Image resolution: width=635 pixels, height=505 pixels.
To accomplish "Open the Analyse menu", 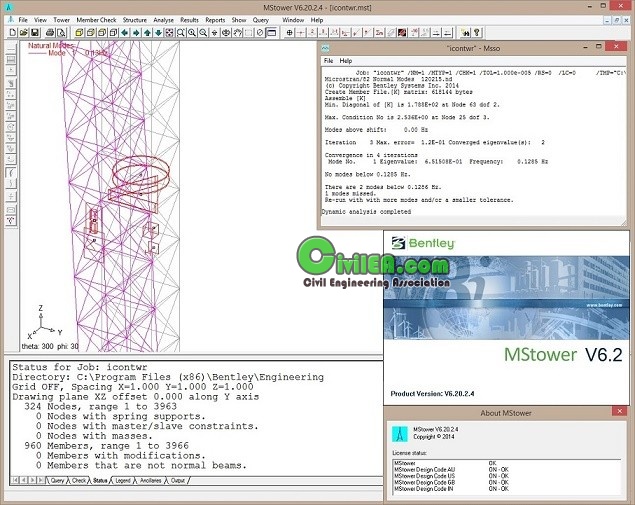I will click(x=163, y=20).
